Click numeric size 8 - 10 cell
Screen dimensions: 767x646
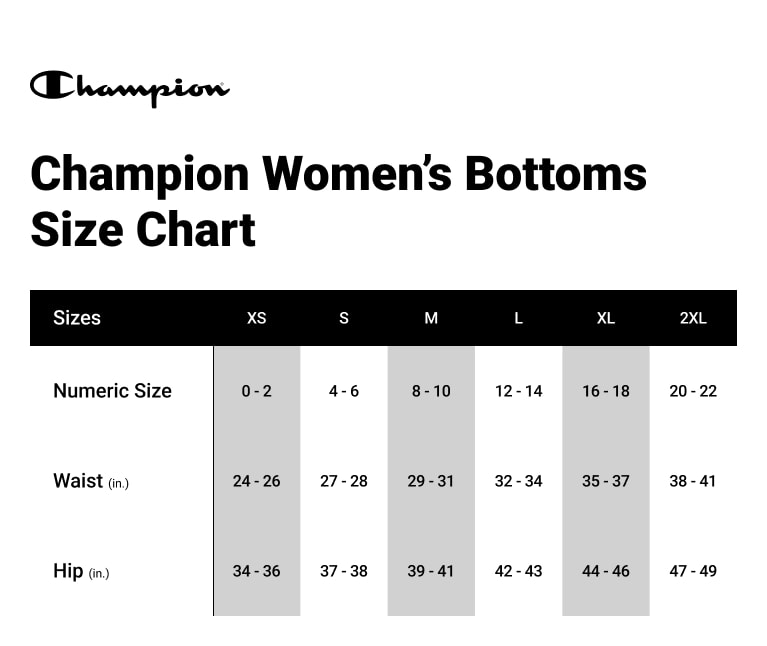click(431, 391)
